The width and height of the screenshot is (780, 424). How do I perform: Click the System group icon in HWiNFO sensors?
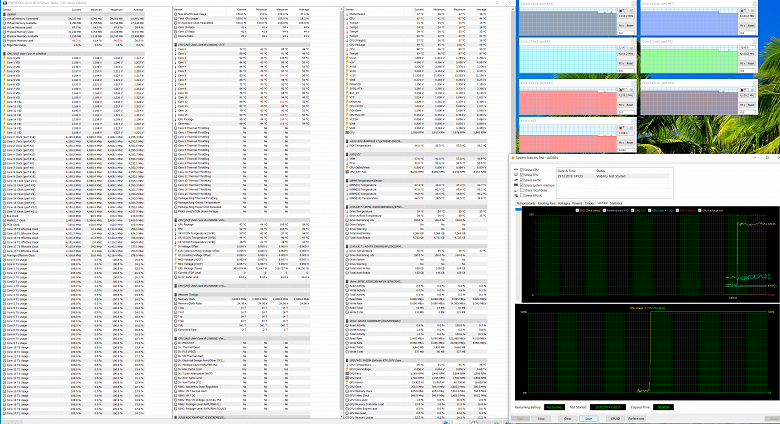pos(4,14)
